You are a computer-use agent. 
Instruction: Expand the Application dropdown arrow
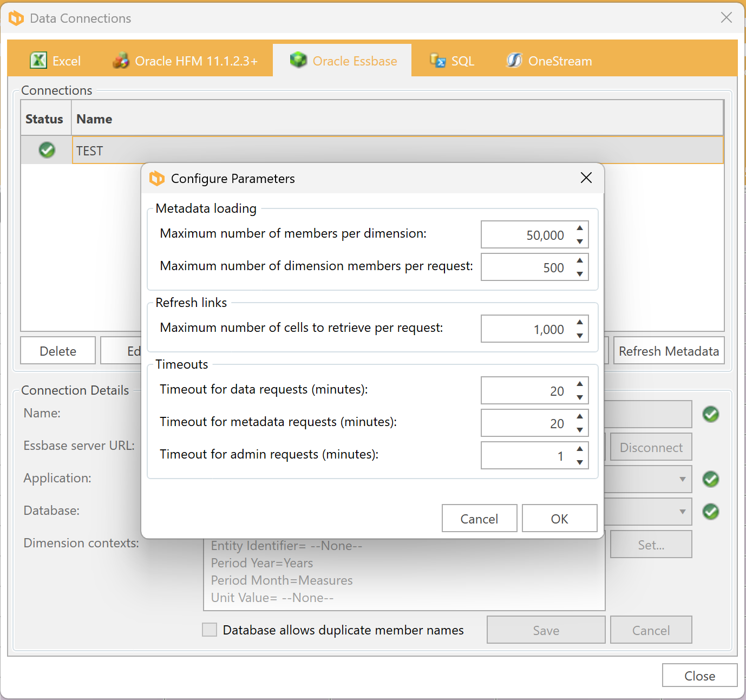click(682, 479)
